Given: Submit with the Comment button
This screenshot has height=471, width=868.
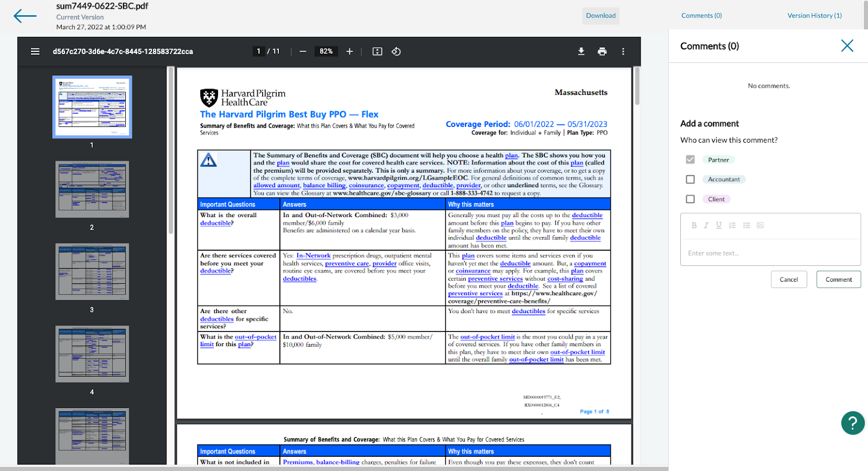Looking at the screenshot, I should 839,279.
